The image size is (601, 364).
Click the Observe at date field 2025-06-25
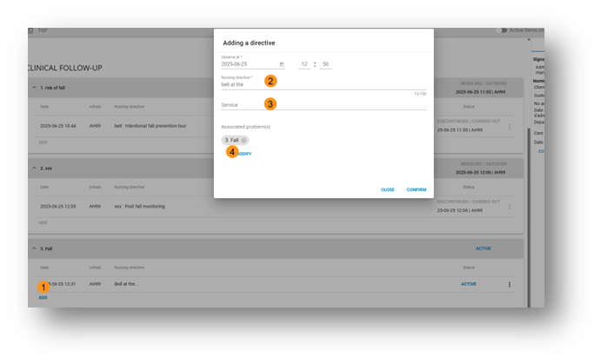tap(247, 64)
